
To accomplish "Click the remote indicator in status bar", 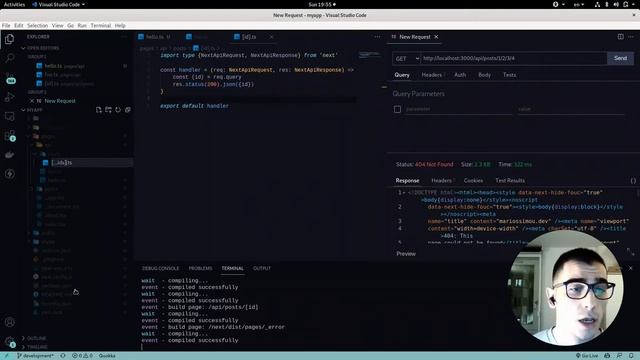I will pyautogui.click(x=7, y=356).
